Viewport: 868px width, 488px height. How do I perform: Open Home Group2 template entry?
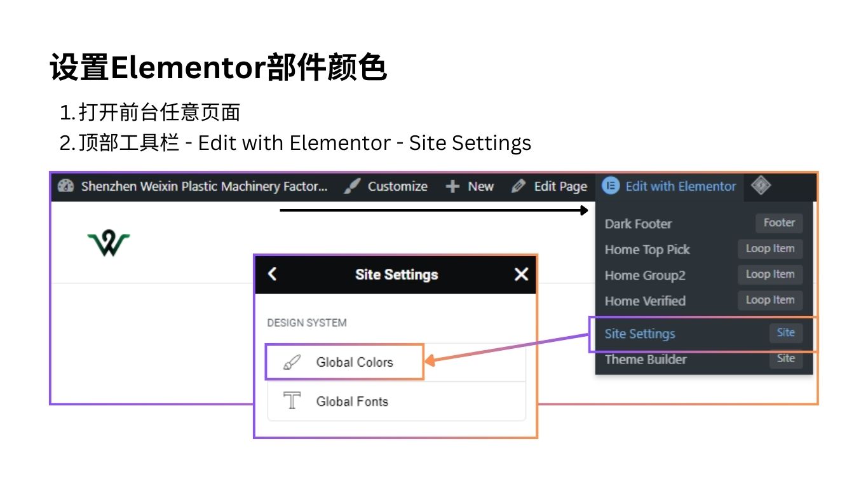click(x=645, y=275)
